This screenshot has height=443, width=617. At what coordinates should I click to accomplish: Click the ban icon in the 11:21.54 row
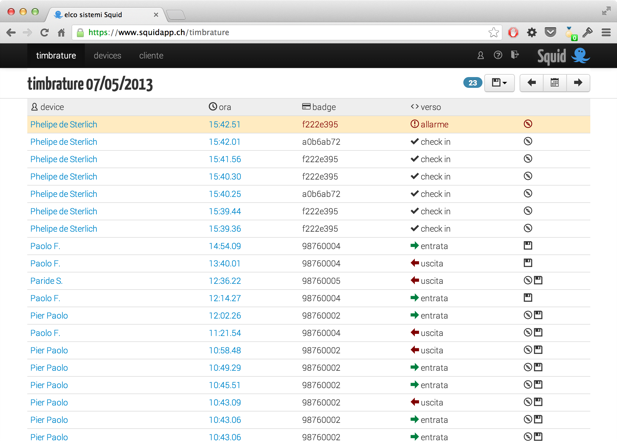pyautogui.click(x=528, y=332)
